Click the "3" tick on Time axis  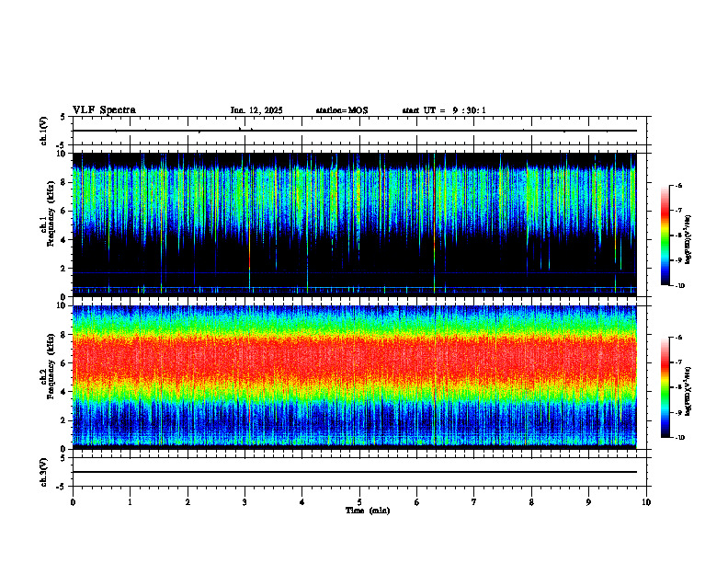[x=245, y=502]
